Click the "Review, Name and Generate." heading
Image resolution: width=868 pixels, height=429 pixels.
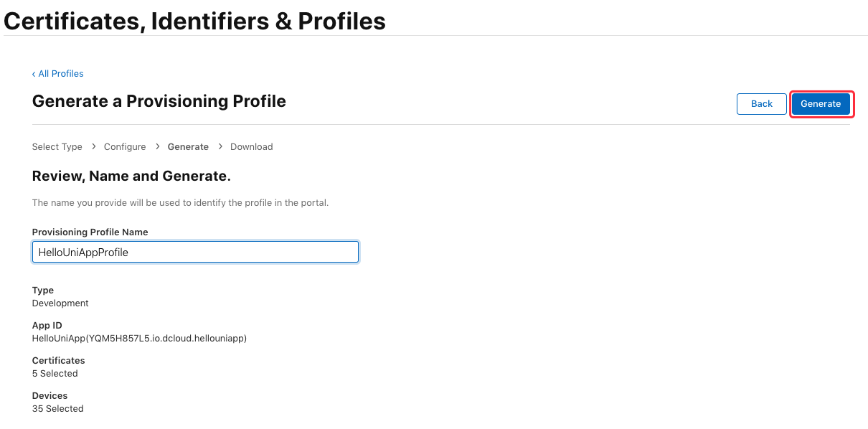click(131, 176)
